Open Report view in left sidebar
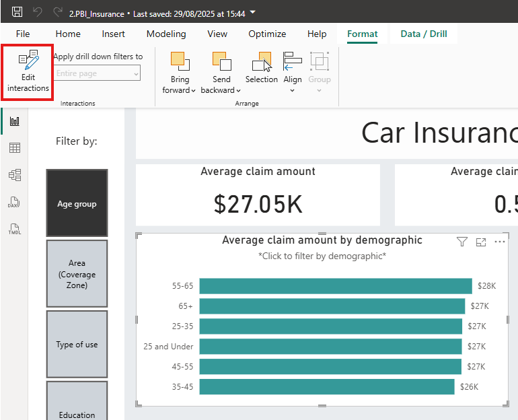The image size is (518, 420). click(x=14, y=121)
